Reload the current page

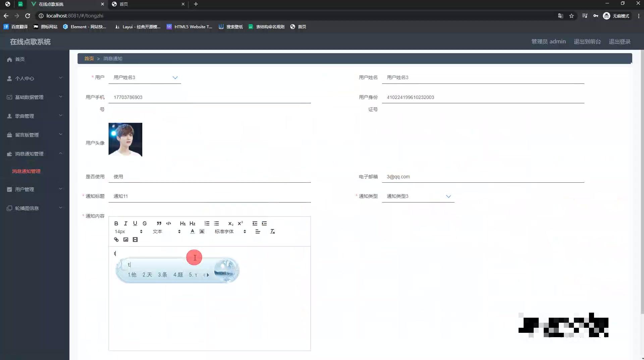pos(28,16)
